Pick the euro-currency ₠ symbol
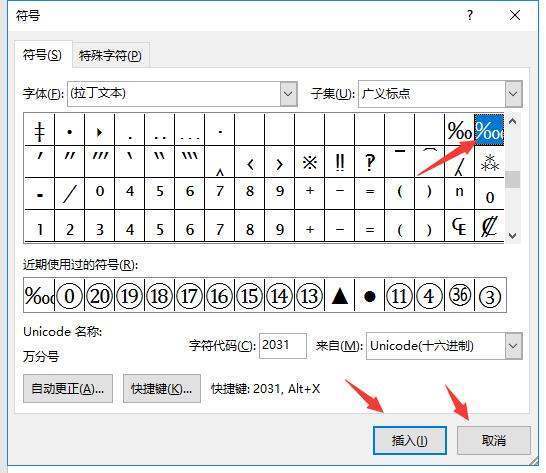 460,226
